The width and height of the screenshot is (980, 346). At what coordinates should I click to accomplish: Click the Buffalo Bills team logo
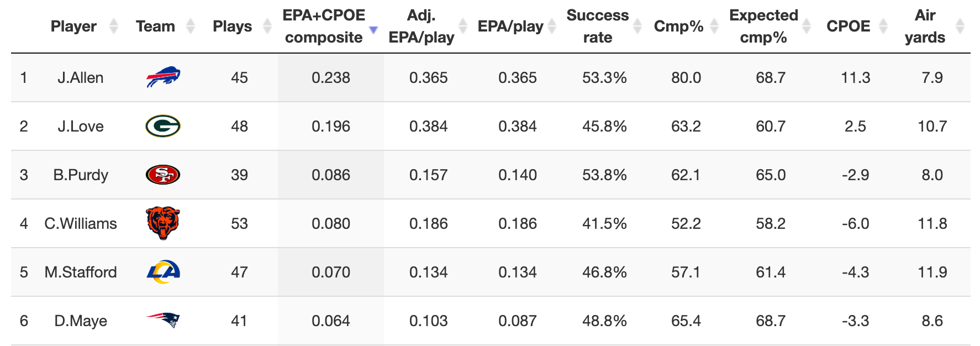point(163,77)
